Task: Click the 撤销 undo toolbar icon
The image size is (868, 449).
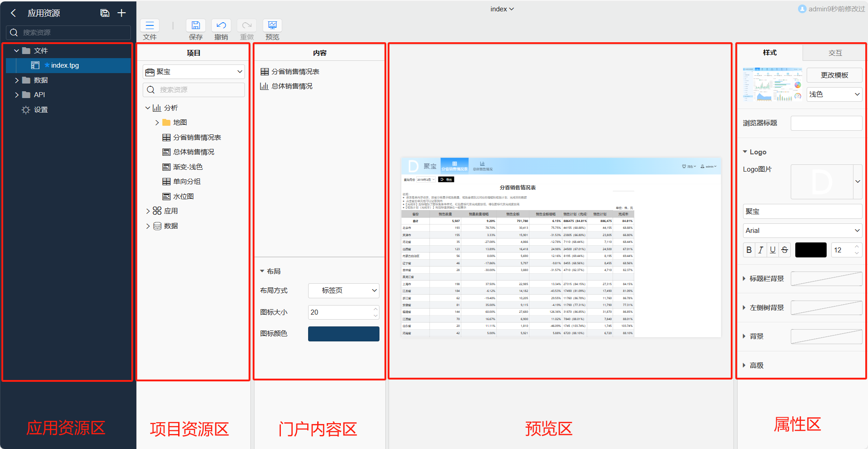Action: pos(221,25)
